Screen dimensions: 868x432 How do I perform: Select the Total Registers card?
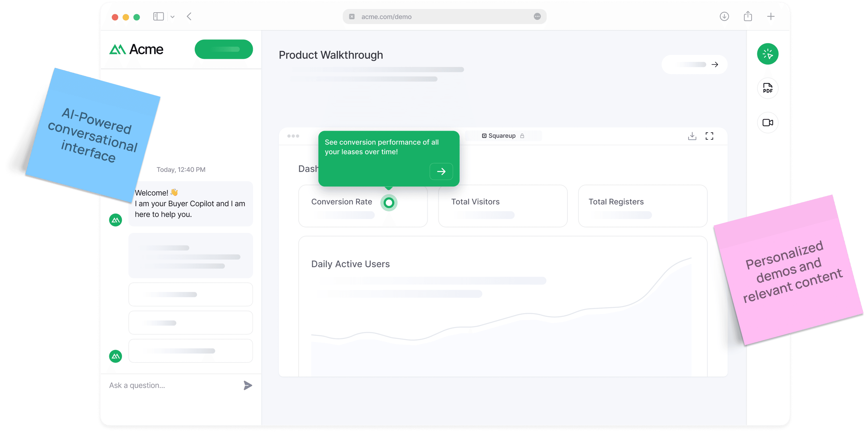(643, 206)
